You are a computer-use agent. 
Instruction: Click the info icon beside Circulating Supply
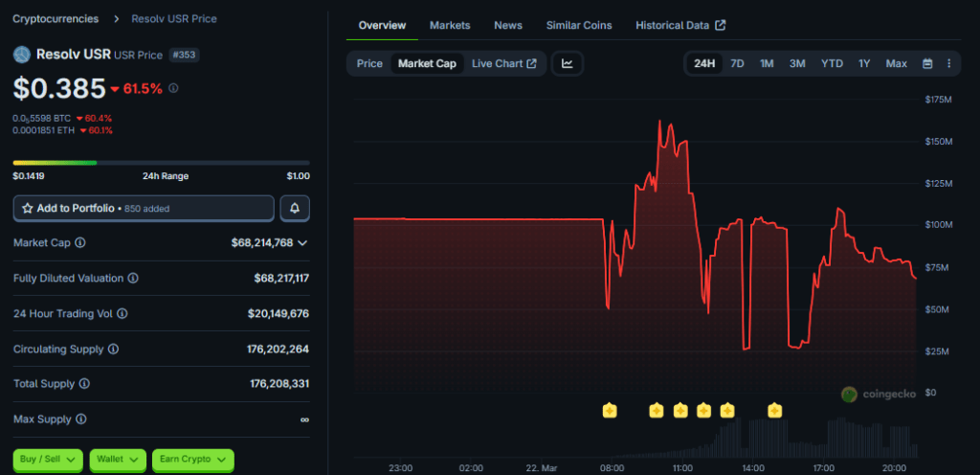[x=113, y=349]
